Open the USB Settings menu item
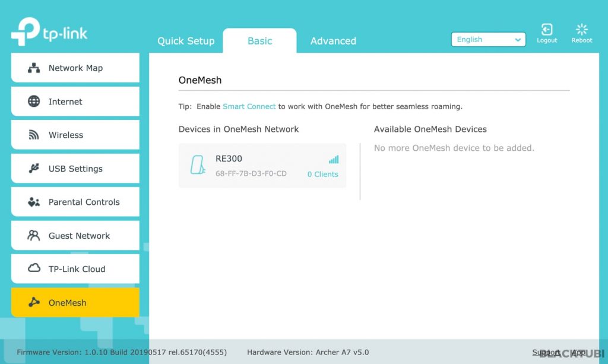Image resolution: width=608 pixels, height=364 pixels. pos(75,169)
